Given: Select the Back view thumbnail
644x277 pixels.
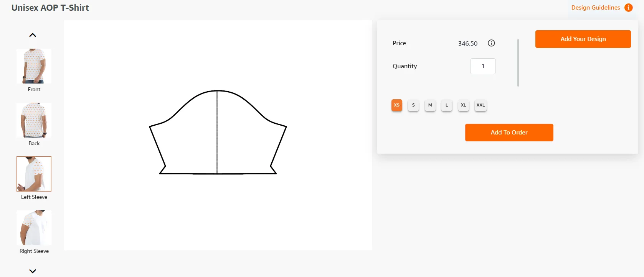Looking at the screenshot, I should (x=34, y=120).
